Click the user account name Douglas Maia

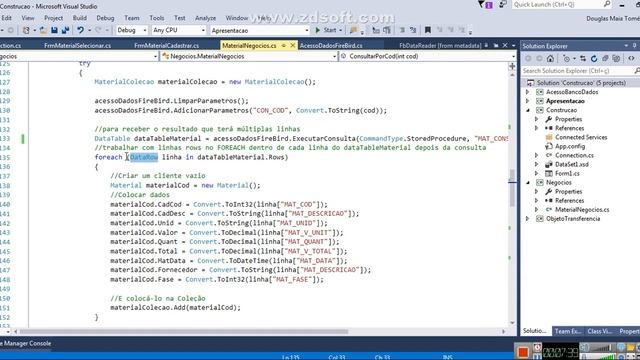point(613,18)
